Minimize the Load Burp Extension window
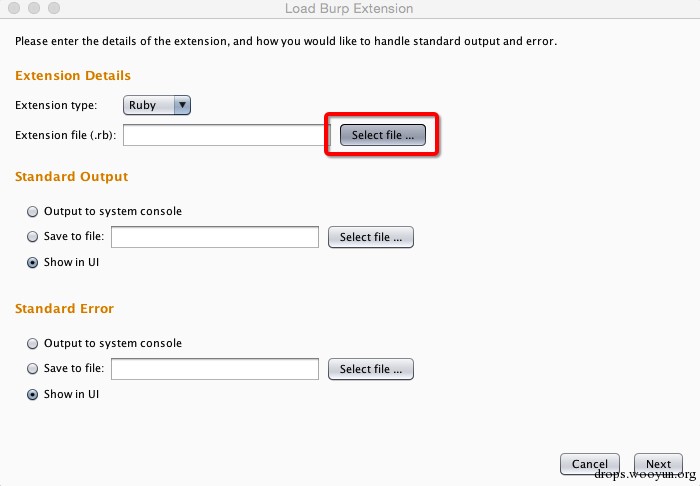This screenshot has width=700, height=486. [32, 8]
